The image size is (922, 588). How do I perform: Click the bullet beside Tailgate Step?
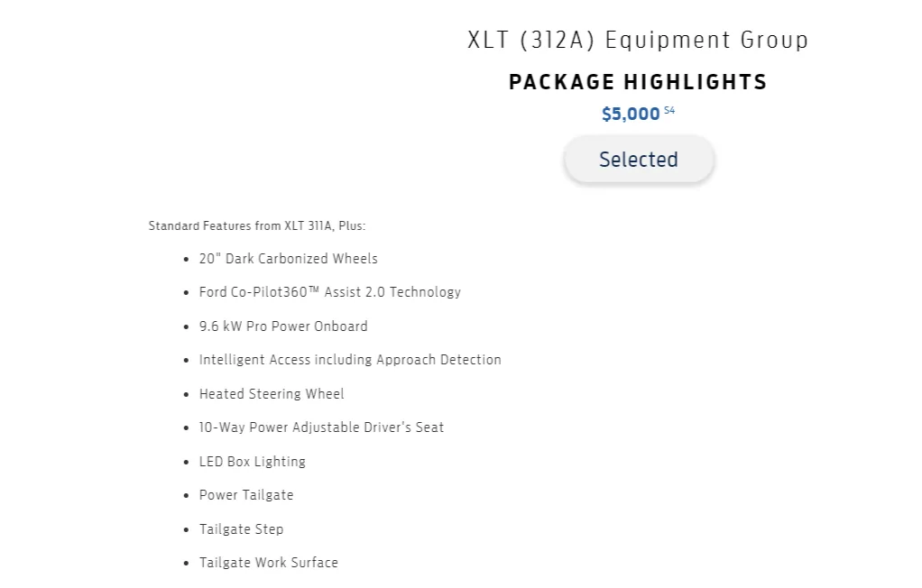187,529
